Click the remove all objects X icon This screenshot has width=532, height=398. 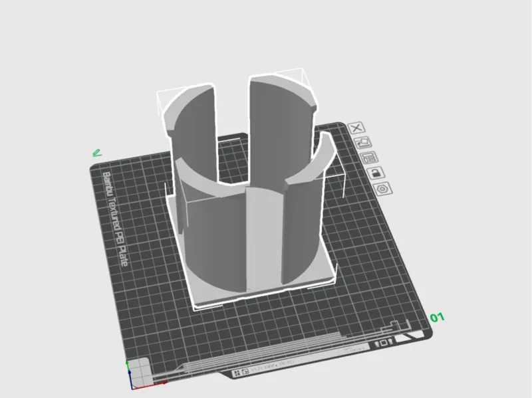(356, 128)
